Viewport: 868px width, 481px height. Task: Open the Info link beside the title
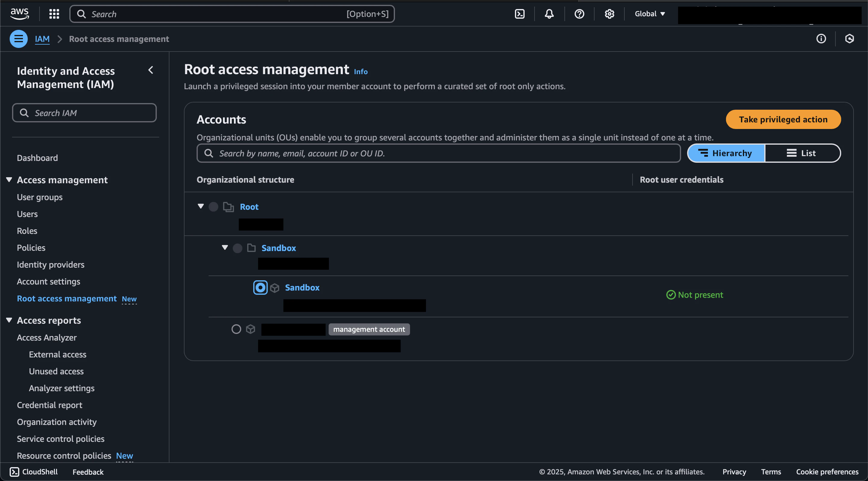[x=361, y=71]
